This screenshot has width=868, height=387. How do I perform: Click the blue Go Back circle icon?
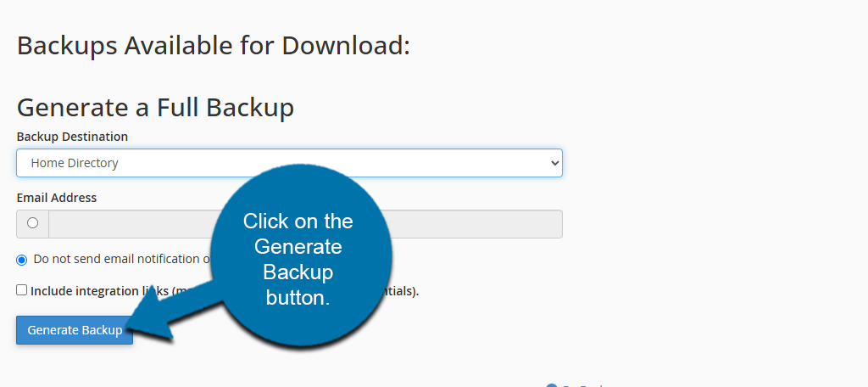pos(552,384)
